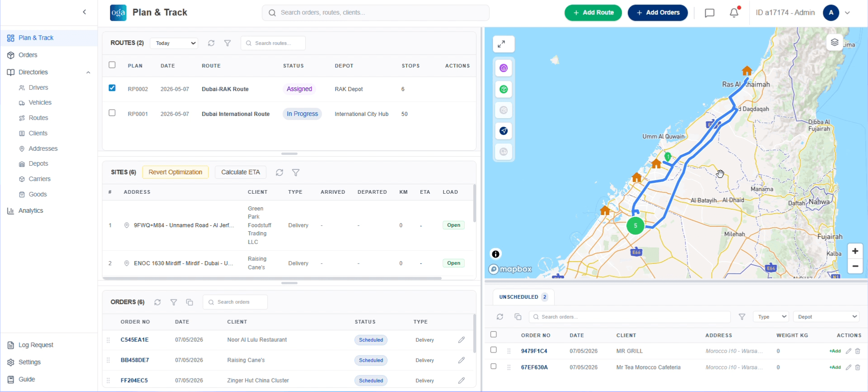Select all routes with the header checkbox
The height and width of the screenshot is (392, 868).
click(112, 65)
